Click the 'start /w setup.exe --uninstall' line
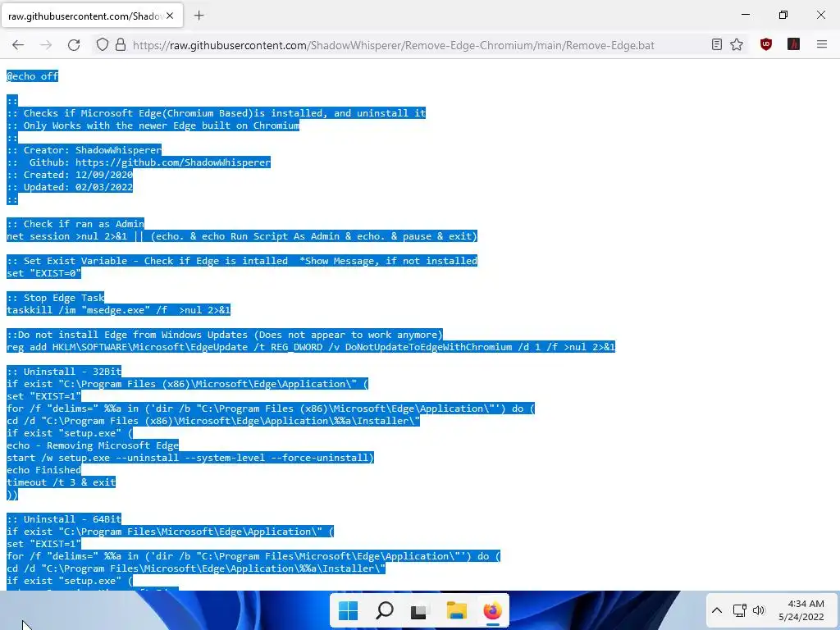This screenshot has width=840, height=630. (190, 458)
